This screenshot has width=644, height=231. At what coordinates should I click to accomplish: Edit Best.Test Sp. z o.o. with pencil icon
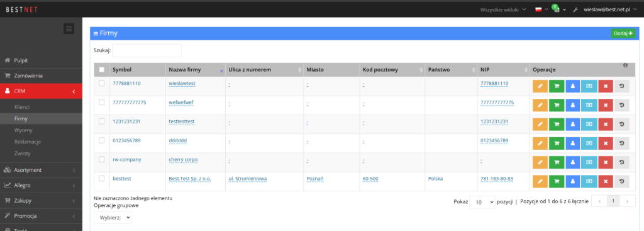[540, 181]
